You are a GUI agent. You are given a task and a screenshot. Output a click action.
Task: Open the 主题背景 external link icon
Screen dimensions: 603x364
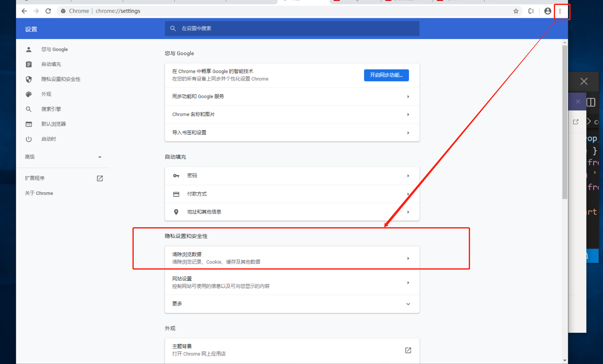tap(408, 350)
